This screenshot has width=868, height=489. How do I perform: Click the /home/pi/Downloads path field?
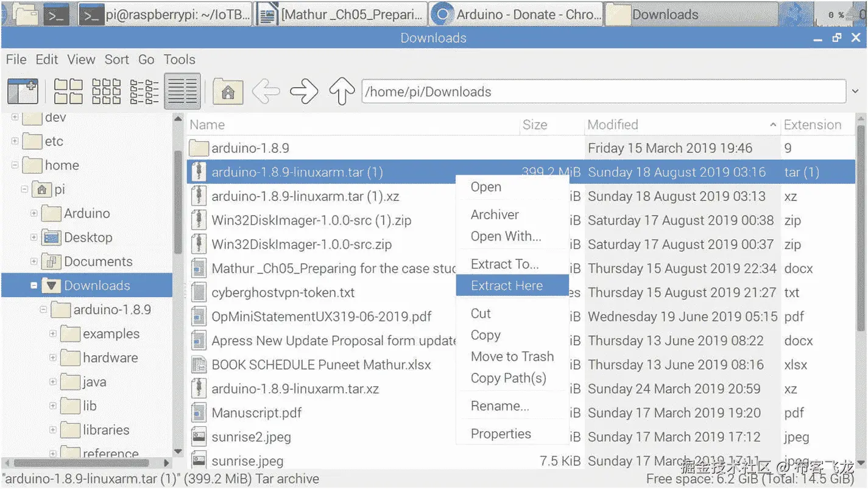point(603,93)
